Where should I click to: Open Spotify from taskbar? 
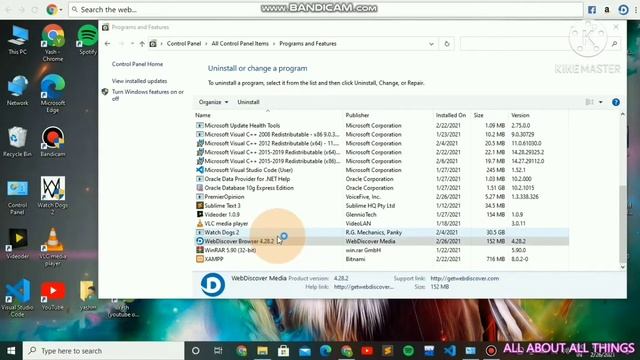point(409,351)
